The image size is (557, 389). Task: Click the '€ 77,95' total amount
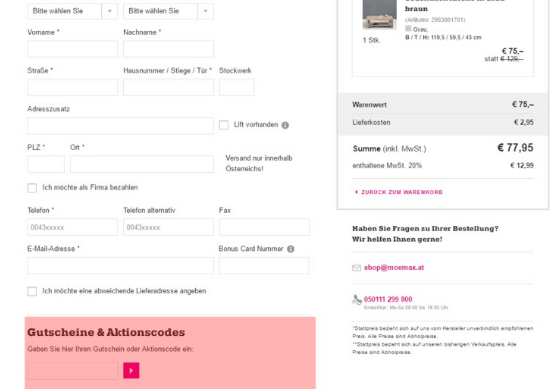pyautogui.click(x=515, y=147)
